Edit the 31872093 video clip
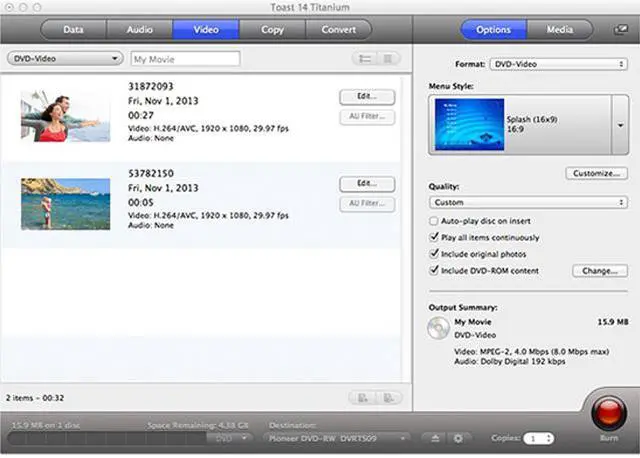640x458 pixels. 367,97
